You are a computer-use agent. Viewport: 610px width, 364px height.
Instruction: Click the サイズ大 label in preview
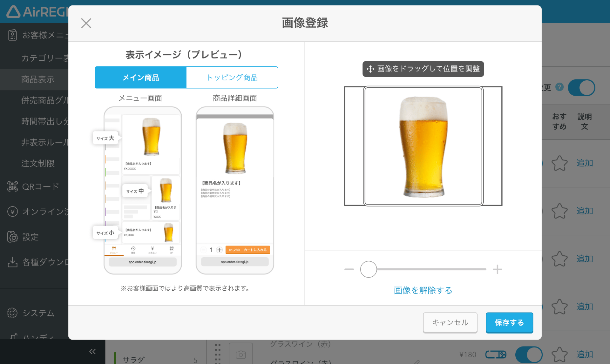coord(105,138)
